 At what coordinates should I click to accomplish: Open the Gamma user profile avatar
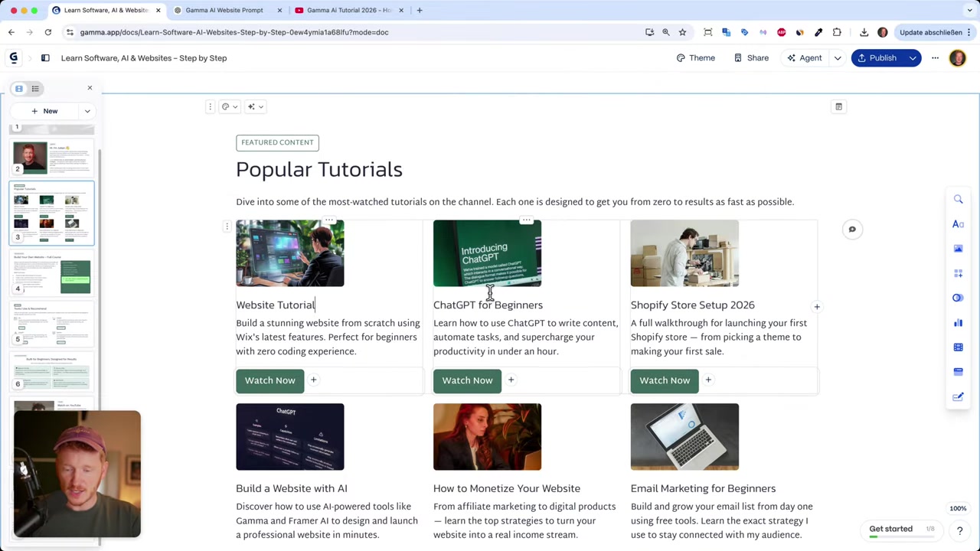click(957, 58)
